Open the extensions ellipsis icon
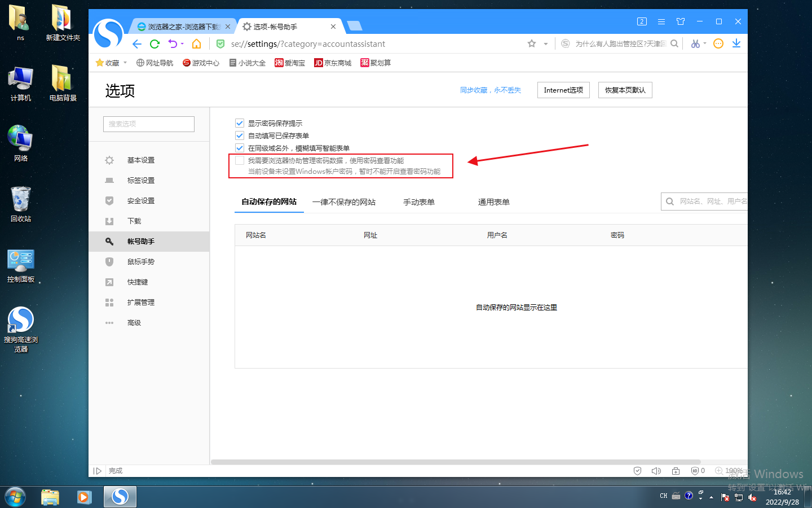 point(718,43)
